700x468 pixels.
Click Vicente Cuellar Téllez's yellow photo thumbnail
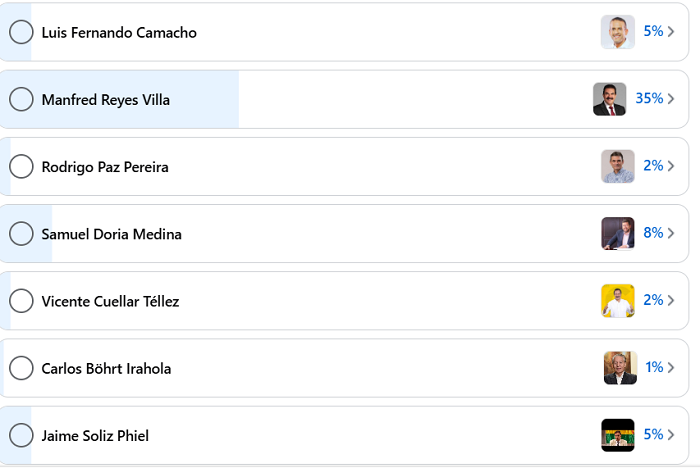pyautogui.click(x=618, y=301)
